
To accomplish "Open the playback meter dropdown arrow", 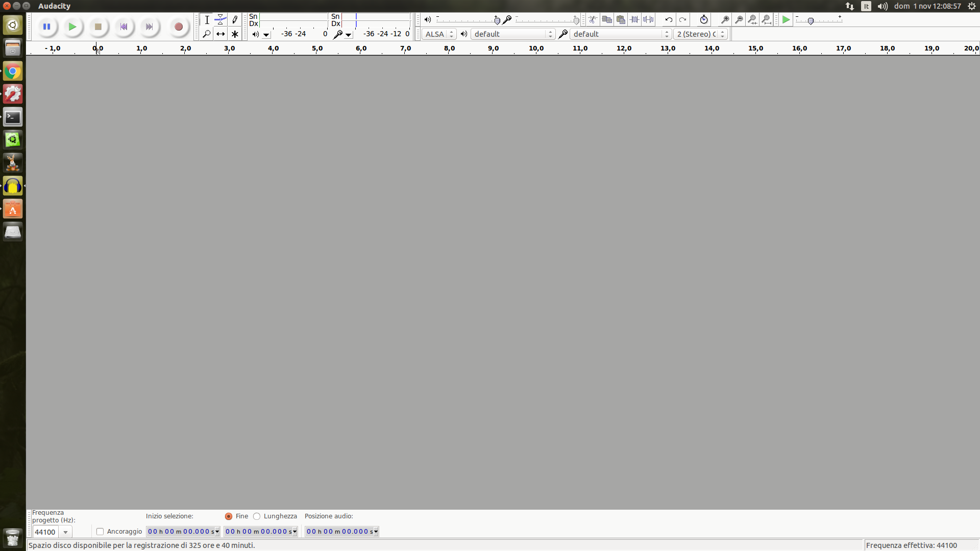I will click(x=266, y=35).
